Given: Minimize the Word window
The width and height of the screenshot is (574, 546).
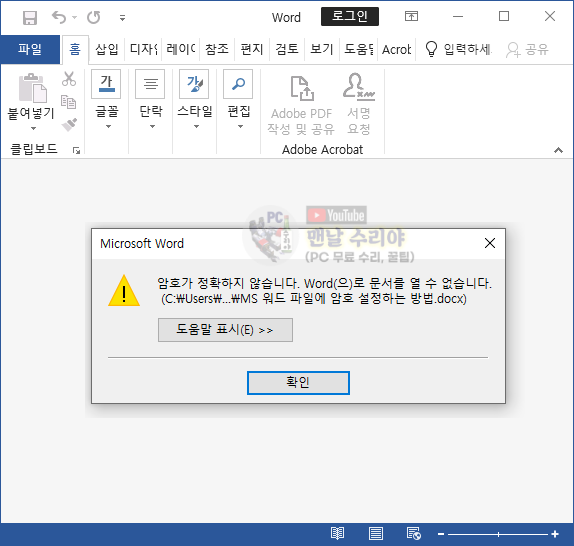Looking at the screenshot, I should 458,16.
